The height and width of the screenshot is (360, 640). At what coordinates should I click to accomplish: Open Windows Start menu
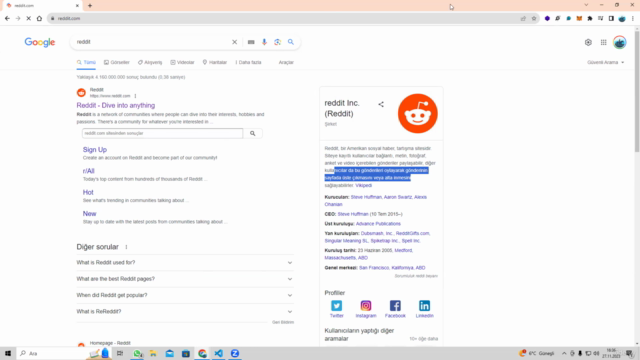pos(8,353)
